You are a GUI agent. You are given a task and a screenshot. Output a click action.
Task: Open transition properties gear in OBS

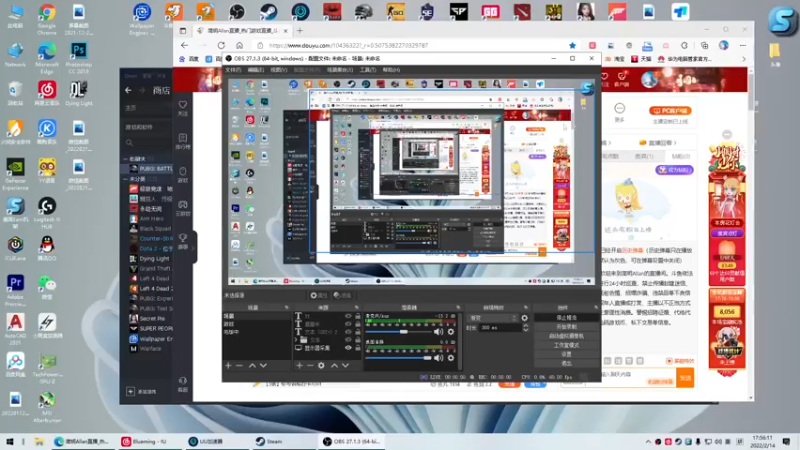tap(524, 318)
